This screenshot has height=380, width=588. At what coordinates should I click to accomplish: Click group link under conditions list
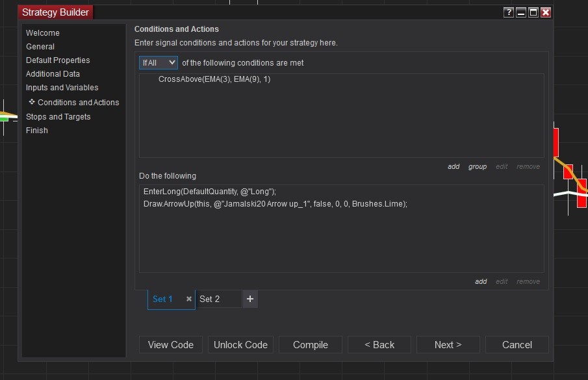click(478, 167)
